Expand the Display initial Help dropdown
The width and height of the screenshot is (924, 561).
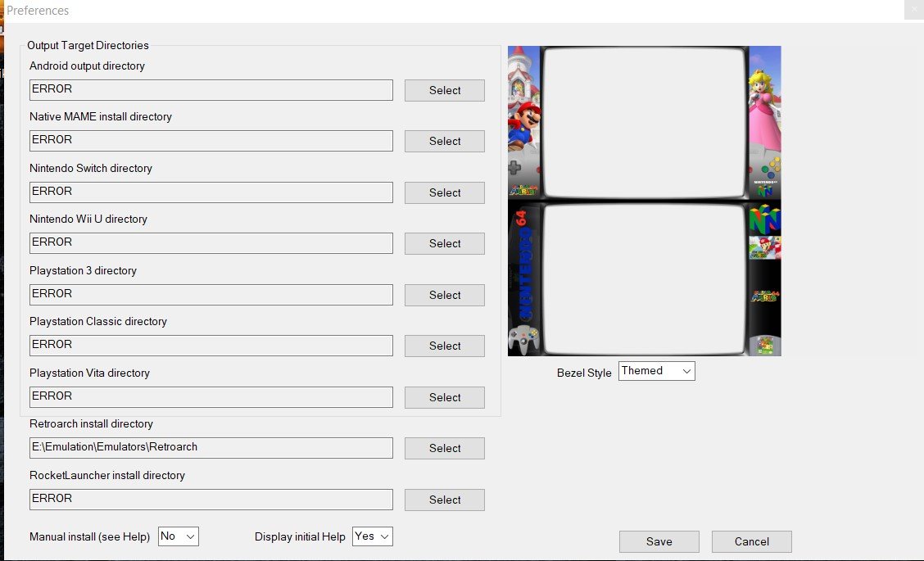tap(373, 536)
